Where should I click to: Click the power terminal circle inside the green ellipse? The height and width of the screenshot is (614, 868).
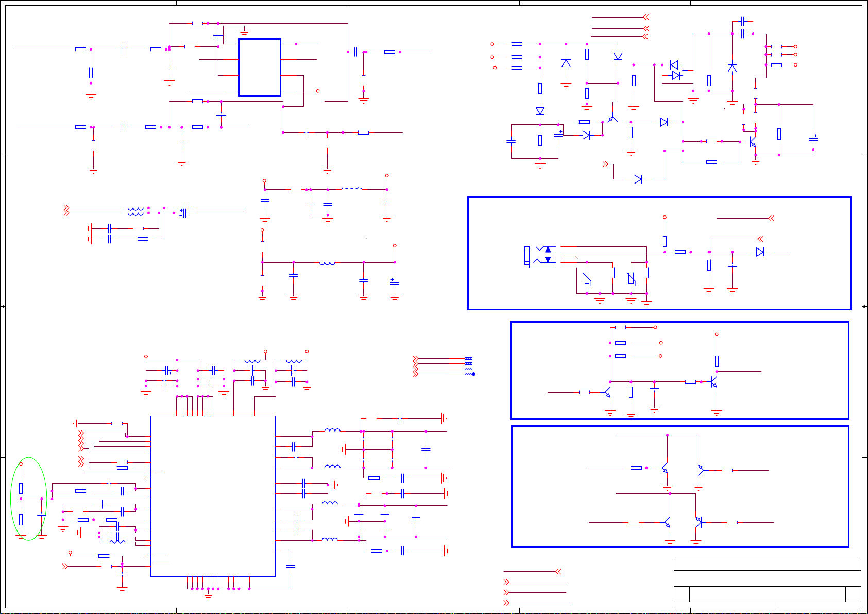pos(21,464)
